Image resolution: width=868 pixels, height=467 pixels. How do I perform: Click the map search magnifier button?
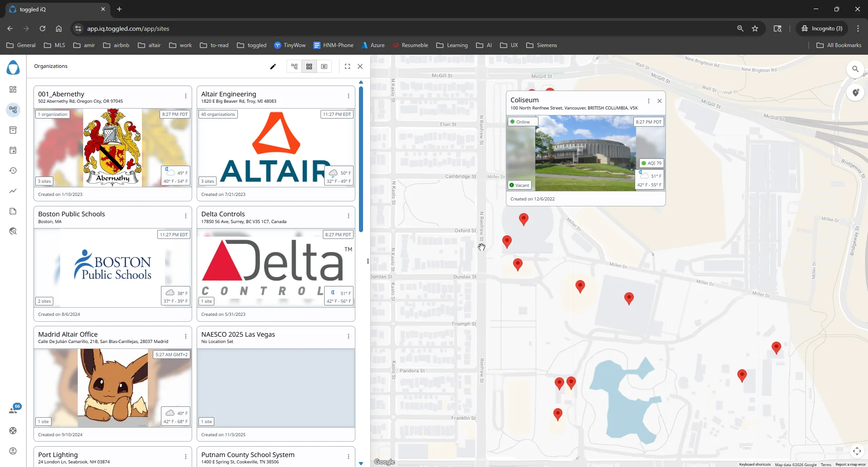coord(855,69)
